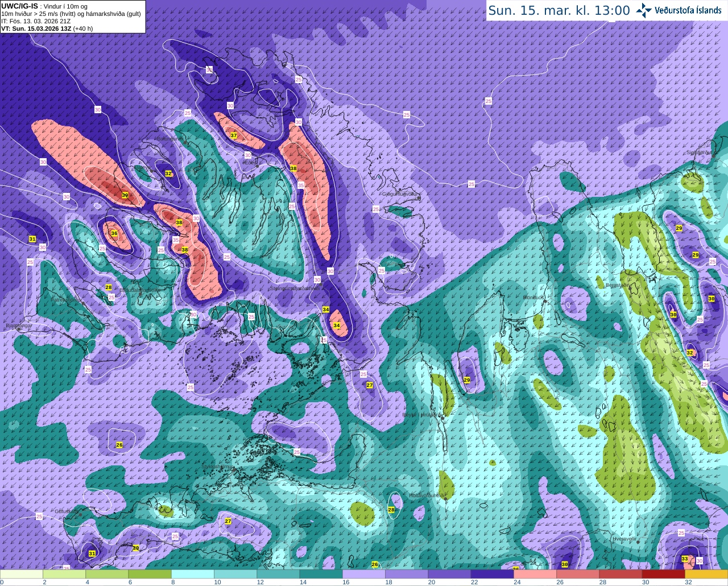The image size is (728, 586).
Task: Click the yellow 39 gust maximum marker
Action: coord(125,195)
